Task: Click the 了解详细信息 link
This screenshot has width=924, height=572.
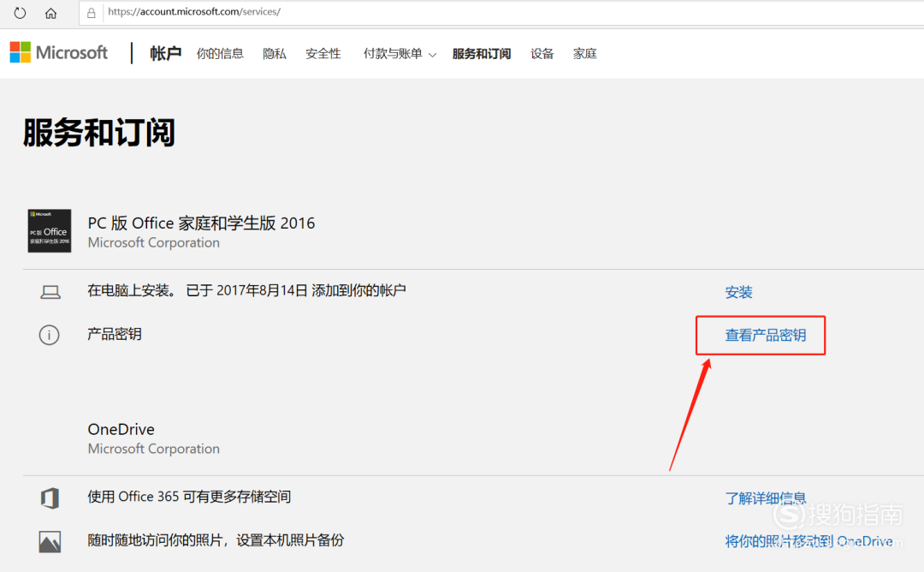Action: (x=766, y=498)
